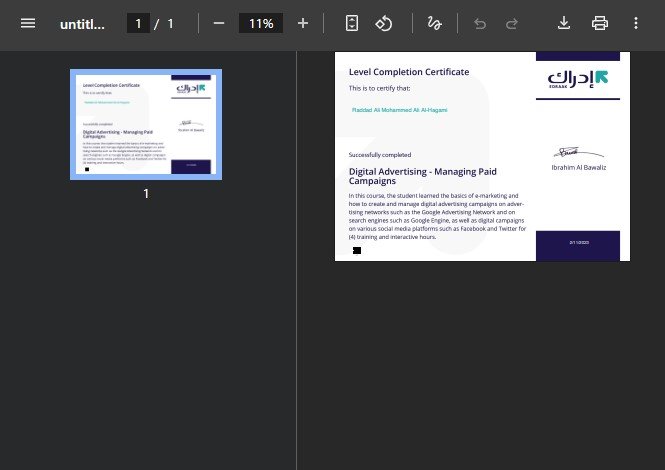Image resolution: width=665 pixels, height=470 pixels.
Task: Click the Ibrahim Al Bawaliz signature name
Action: 578,167
